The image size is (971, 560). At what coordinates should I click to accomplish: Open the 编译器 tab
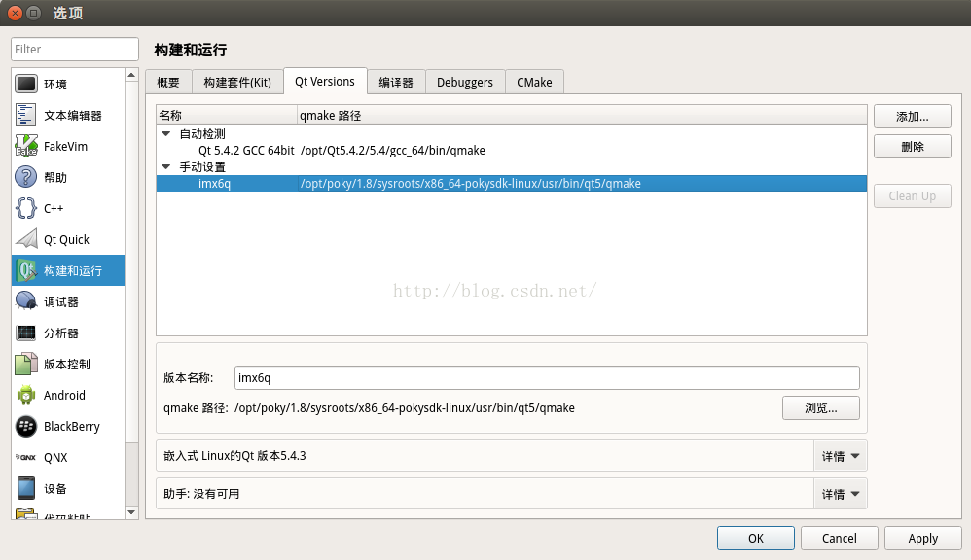coord(396,83)
